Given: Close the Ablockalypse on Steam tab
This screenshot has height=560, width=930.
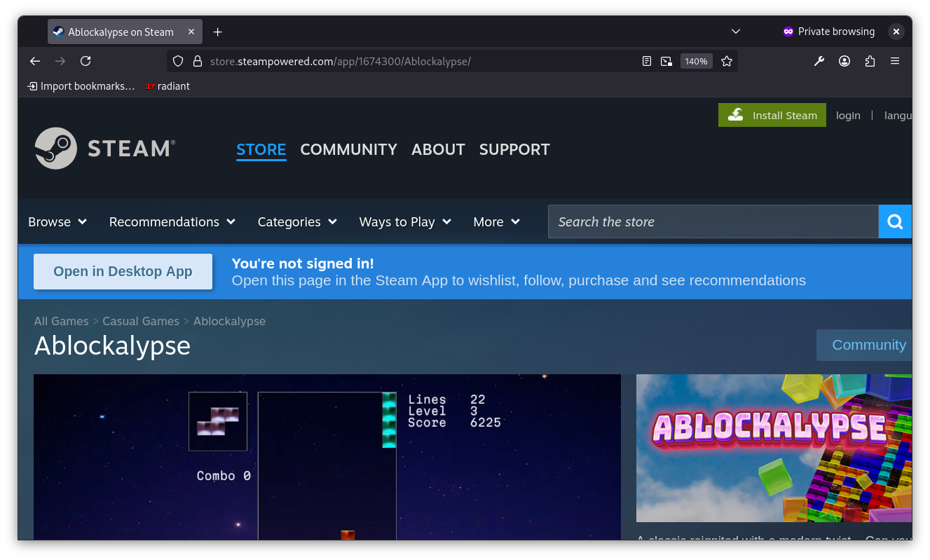Looking at the screenshot, I should 191,32.
